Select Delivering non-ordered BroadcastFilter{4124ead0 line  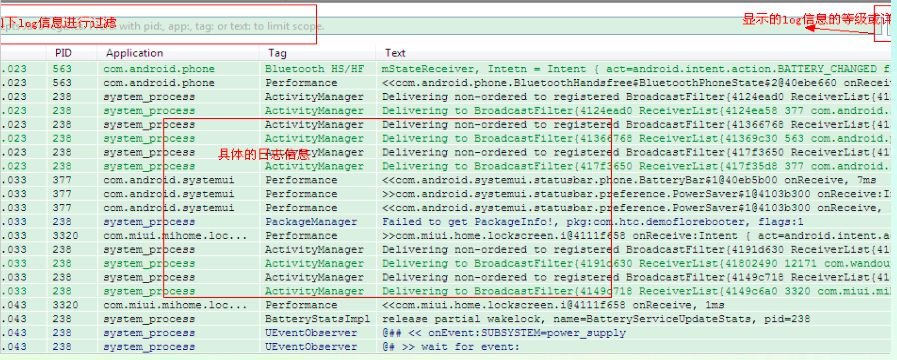coord(636,97)
